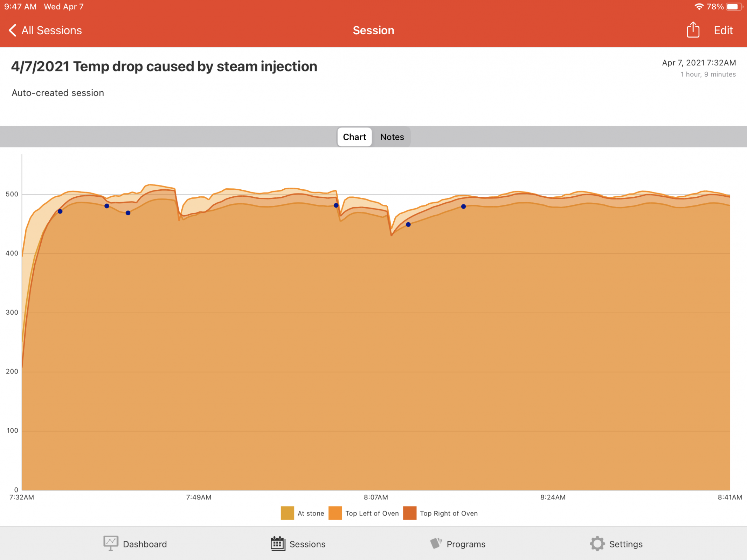This screenshot has width=747, height=560.
Task: Open Programs cards icon
Action: pos(436,543)
